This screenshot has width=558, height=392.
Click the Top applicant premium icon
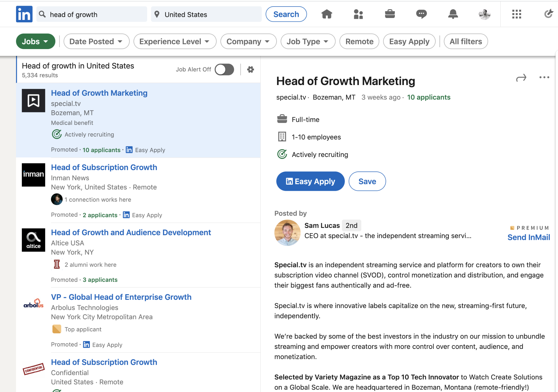[57, 329]
